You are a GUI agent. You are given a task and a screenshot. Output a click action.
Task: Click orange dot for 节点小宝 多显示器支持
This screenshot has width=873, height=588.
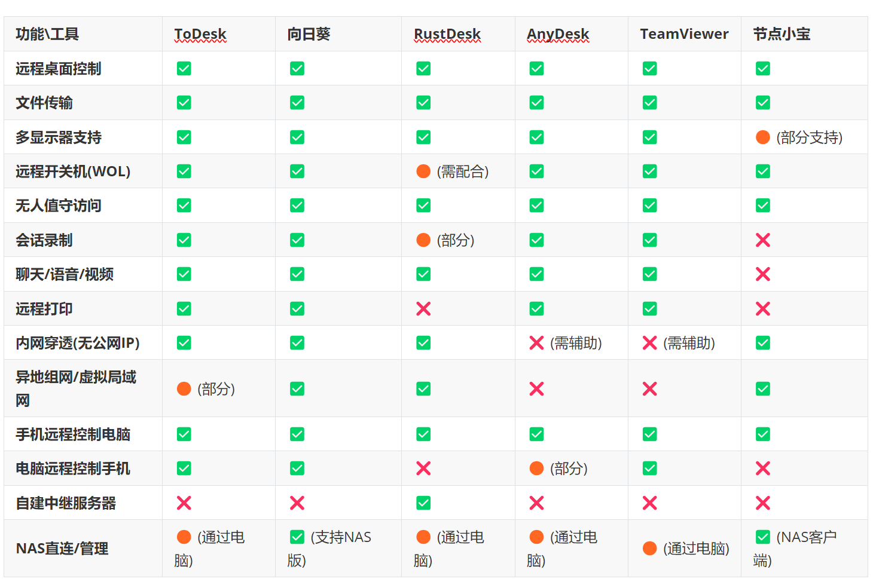click(x=763, y=137)
